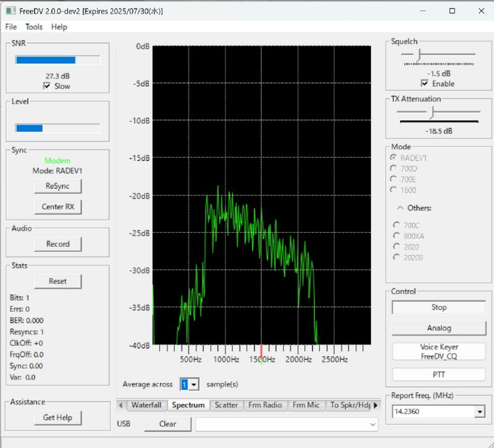The width and height of the screenshot is (494, 448).
Task: Click the Get Help button
Action: click(x=57, y=418)
